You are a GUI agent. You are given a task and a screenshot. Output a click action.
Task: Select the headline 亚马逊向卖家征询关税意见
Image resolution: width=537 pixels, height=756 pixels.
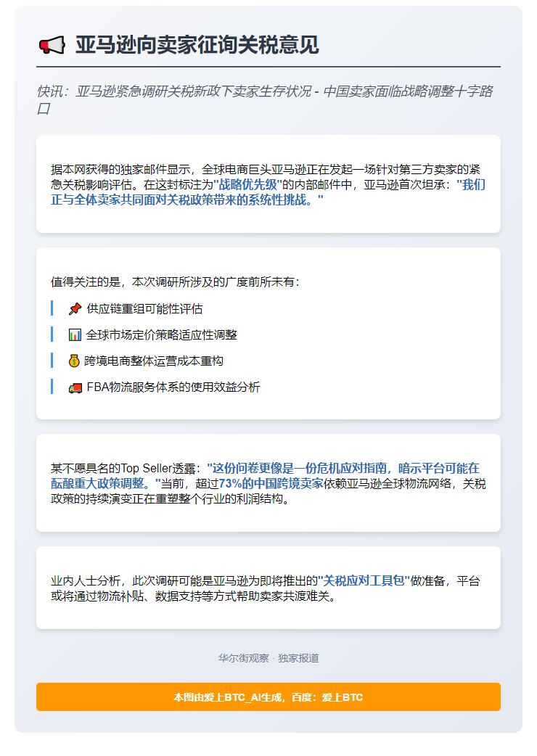point(197,45)
